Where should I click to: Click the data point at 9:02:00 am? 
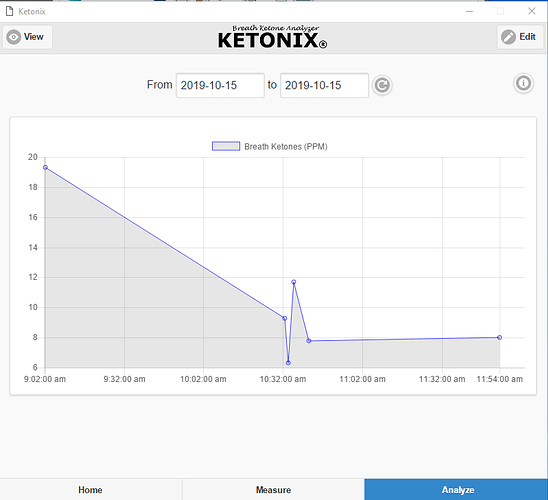(45, 168)
